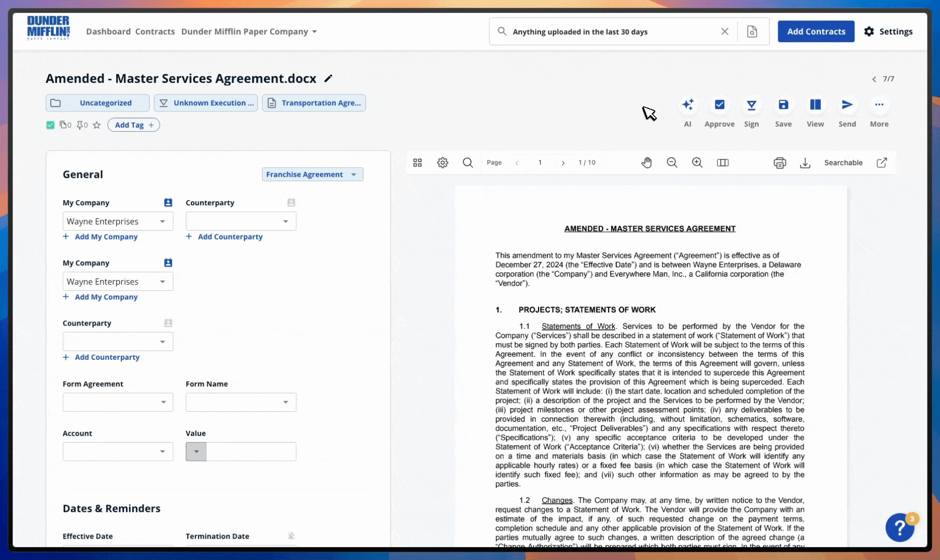Click the Dunder Mifflin logo
940x560 pixels.
click(48, 27)
